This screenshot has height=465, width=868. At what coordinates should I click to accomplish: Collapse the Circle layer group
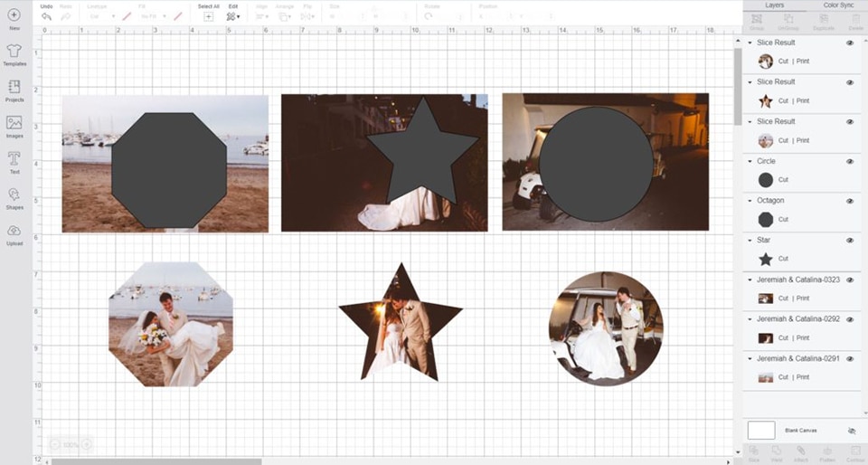click(750, 161)
